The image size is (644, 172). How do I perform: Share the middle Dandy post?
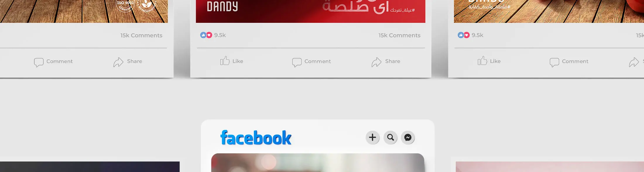386,61
